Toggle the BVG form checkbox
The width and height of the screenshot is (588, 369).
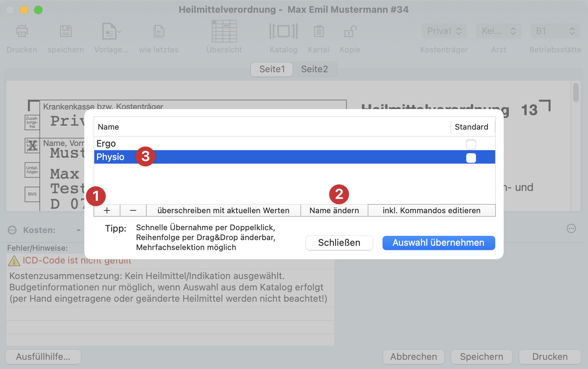point(32,194)
